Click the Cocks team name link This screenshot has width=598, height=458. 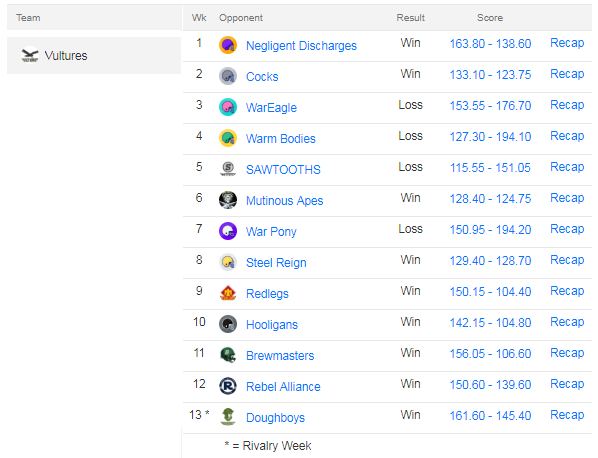[262, 77]
